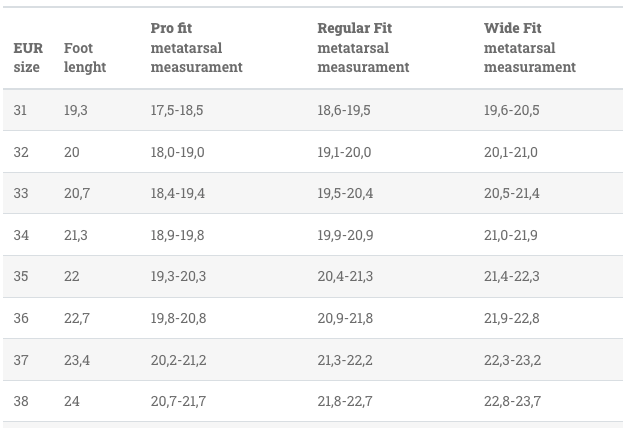Click the Regular Fit metatarsal measurement header
Viewport: 623px width, 428px height.
[363, 48]
